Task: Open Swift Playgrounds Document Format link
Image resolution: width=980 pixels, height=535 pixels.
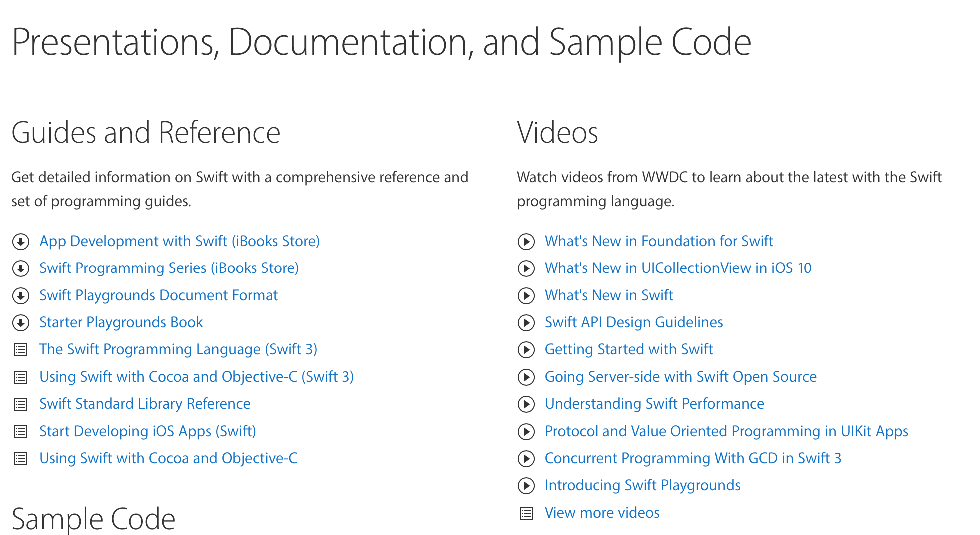Action: point(158,295)
